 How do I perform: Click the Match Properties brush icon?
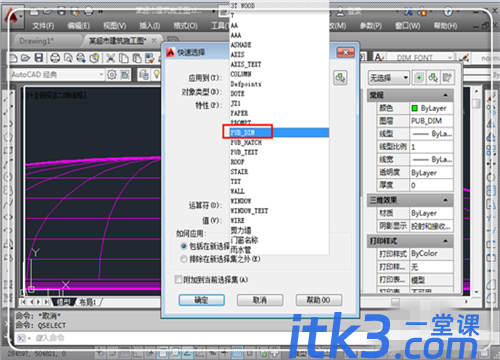[150, 58]
